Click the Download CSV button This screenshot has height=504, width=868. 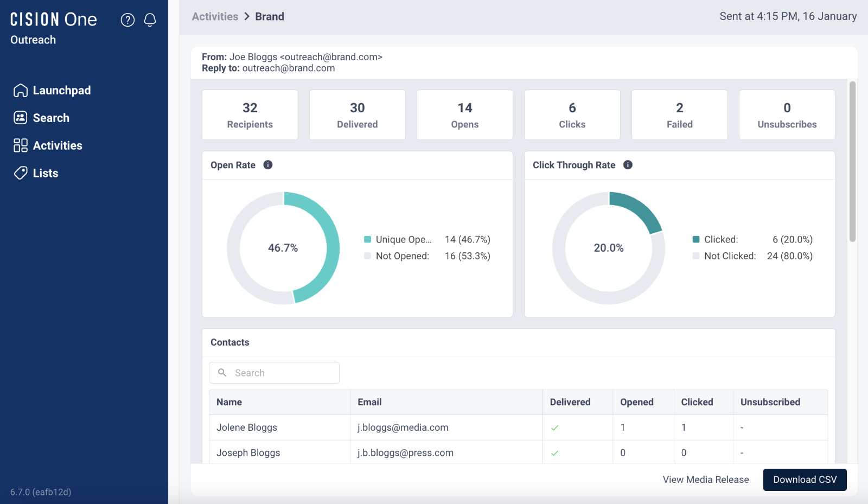tap(805, 480)
